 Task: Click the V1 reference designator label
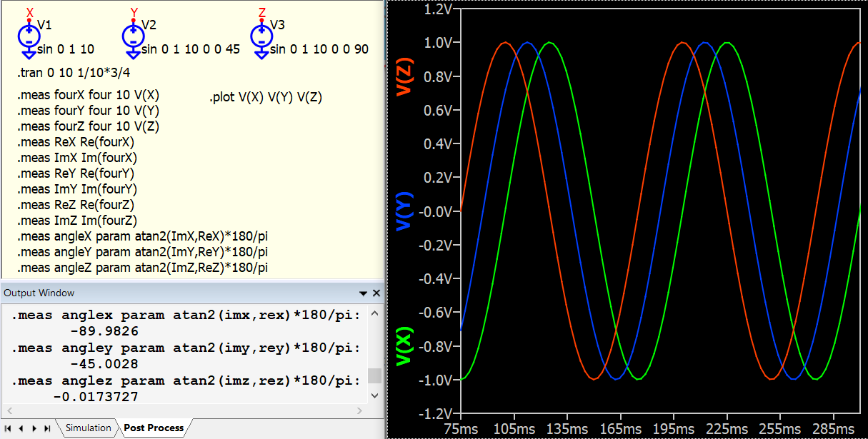tap(44, 25)
